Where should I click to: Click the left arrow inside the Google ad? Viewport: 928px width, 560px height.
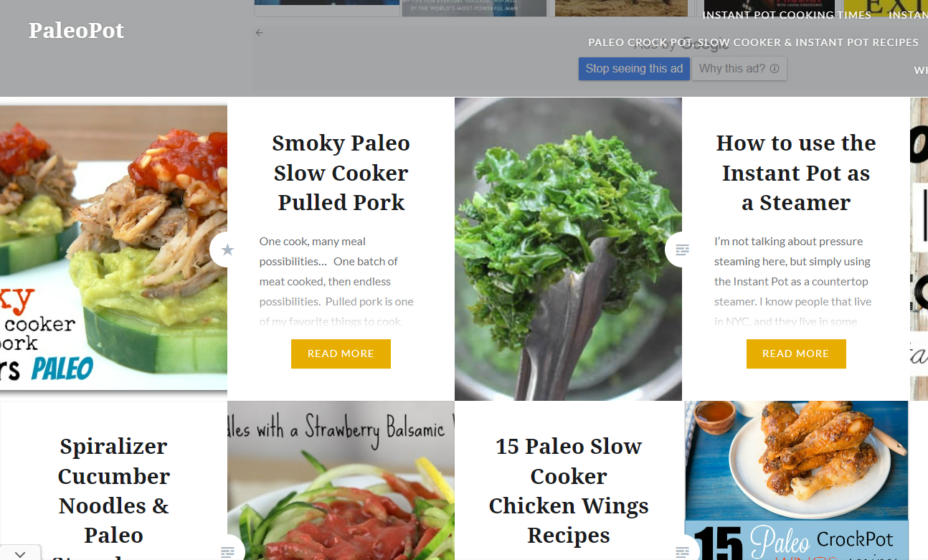(x=259, y=32)
